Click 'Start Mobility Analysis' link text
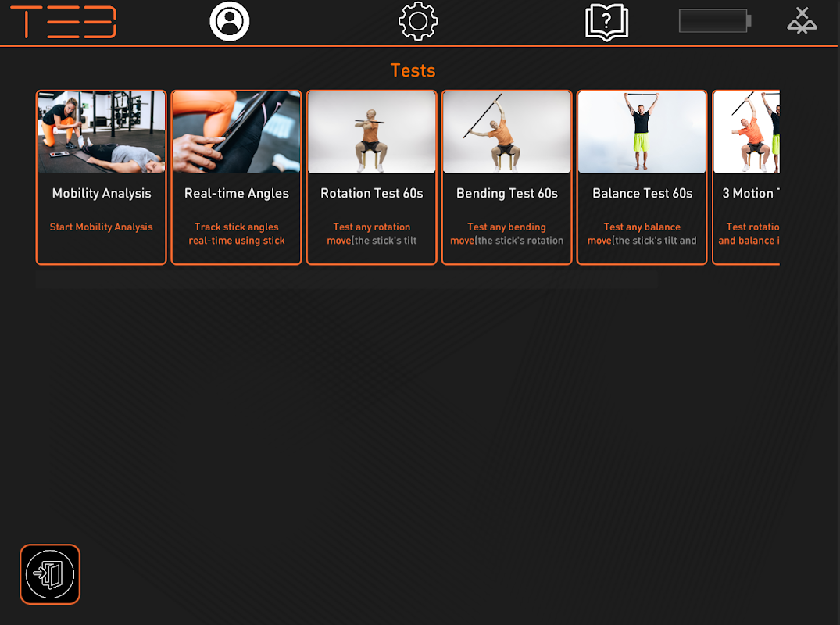Screen dimensions: 840x625 [x=102, y=227]
